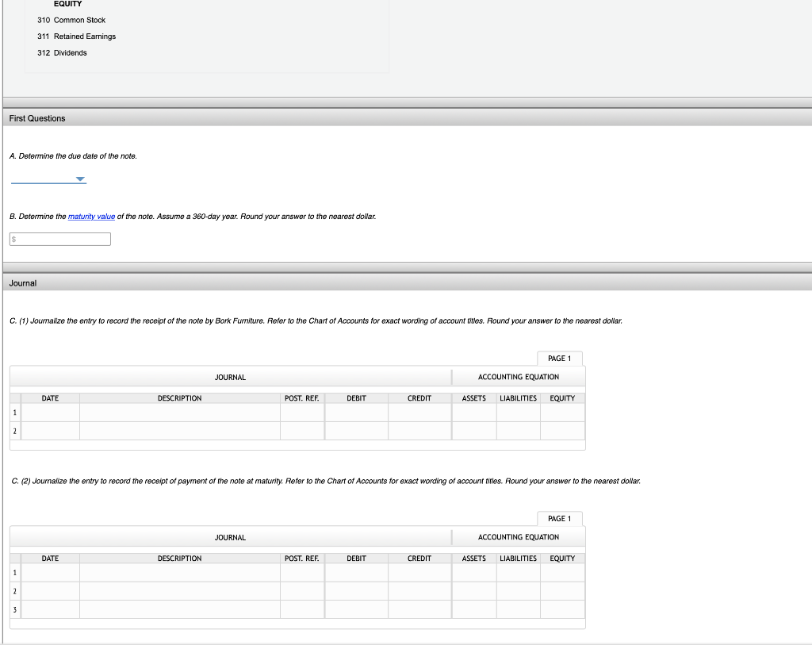The image size is (812, 645).
Task: Click first journal row 1 Equity cell
Action: 562,413
